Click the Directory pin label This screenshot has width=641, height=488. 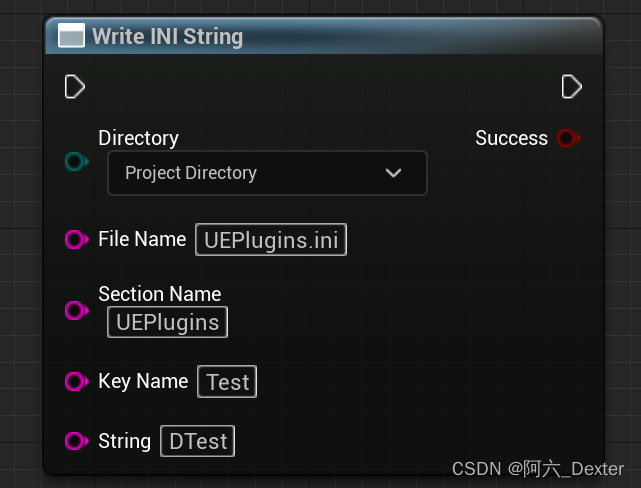click(x=138, y=138)
